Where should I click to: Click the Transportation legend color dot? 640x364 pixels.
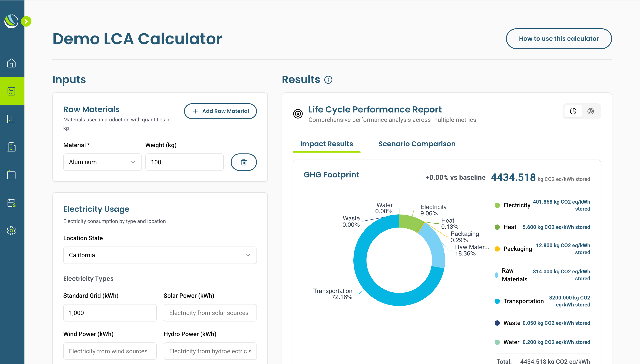[497, 301]
